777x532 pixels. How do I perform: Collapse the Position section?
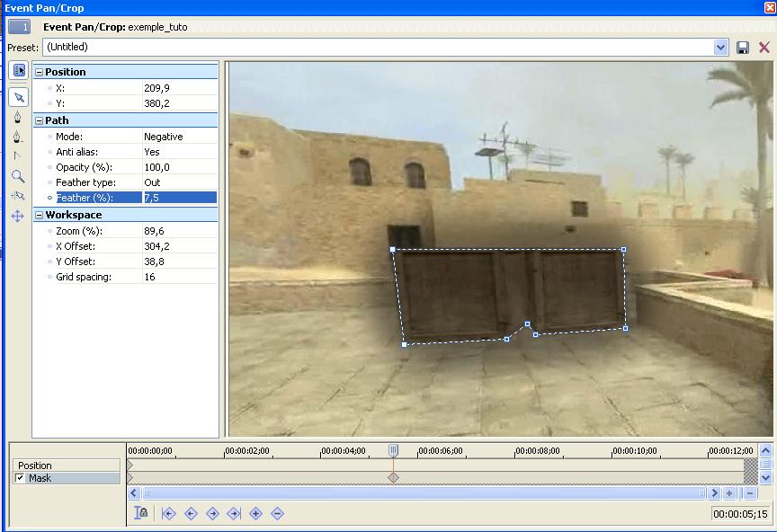tap(40, 72)
